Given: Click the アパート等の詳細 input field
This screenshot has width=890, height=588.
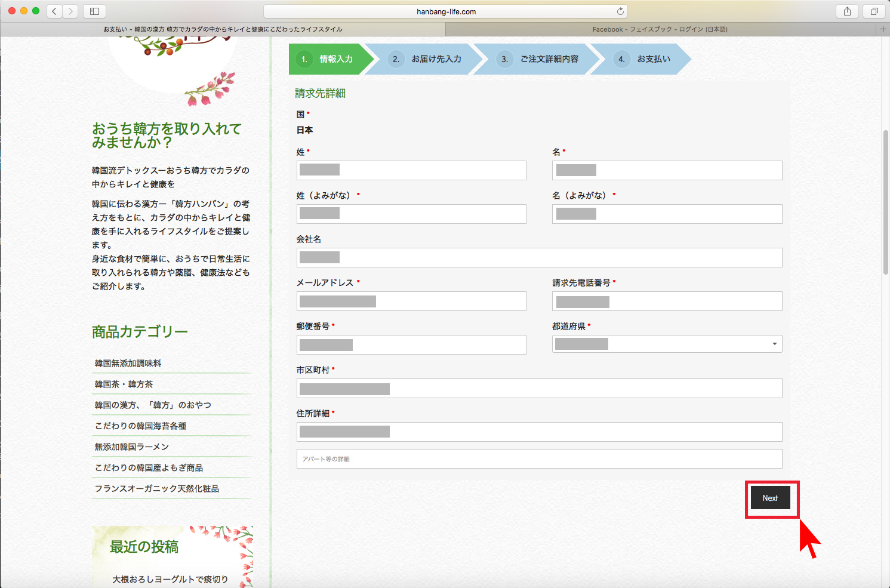Looking at the screenshot, I should (x=539, y=459).
